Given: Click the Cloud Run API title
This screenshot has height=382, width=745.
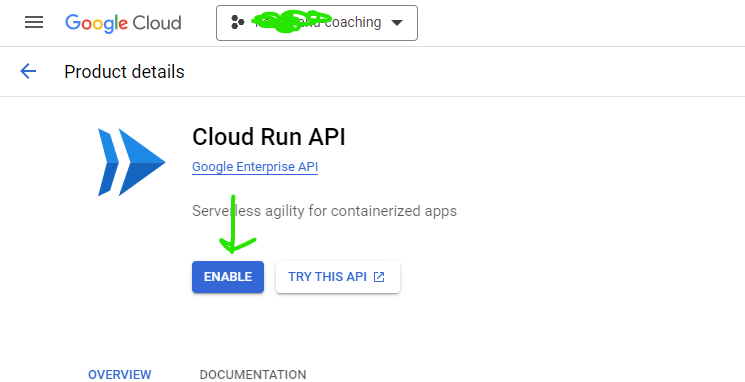Looking at the screenshot, I should (x=268, y=137).
